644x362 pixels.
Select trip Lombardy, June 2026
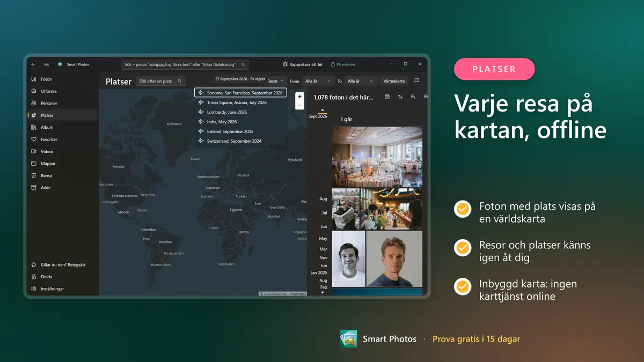240,112
